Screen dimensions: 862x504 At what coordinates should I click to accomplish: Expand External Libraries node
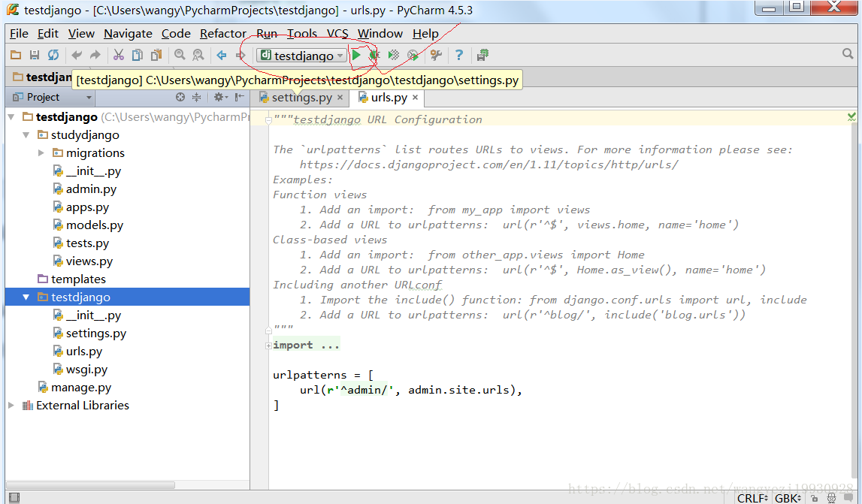coord(11,406)
